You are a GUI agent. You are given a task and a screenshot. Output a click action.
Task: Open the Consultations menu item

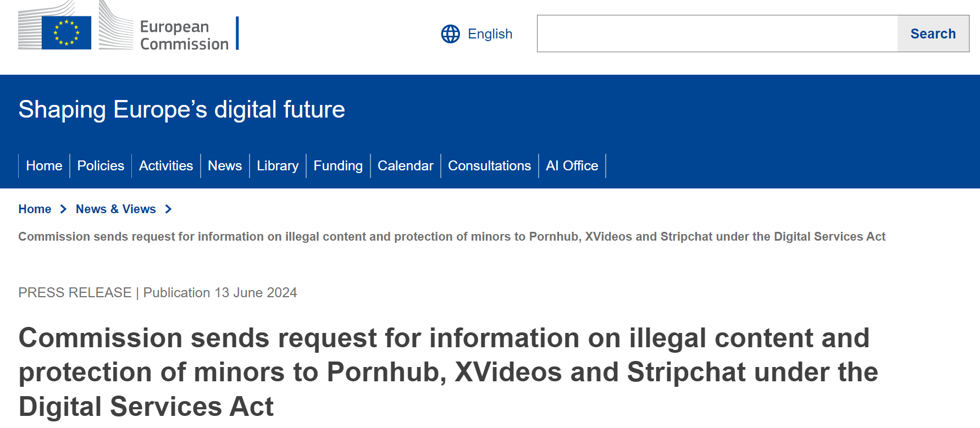point(489,166)
